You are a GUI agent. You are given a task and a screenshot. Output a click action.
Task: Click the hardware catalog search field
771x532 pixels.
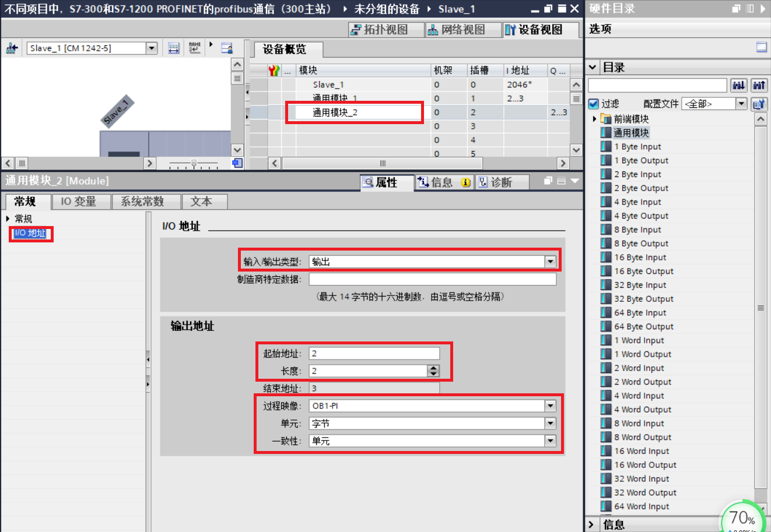tap(658, 86)
